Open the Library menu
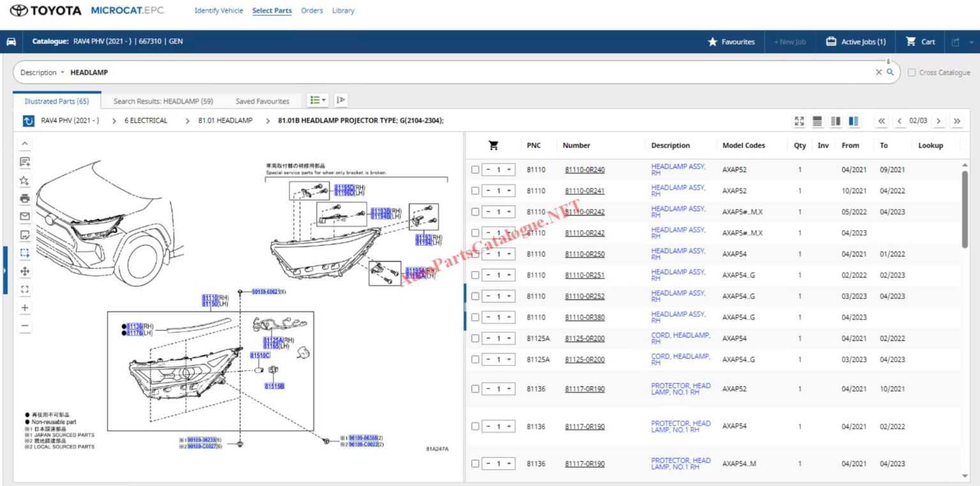The width and height of the screenshot is (980, 486). [x=343, y=10]
